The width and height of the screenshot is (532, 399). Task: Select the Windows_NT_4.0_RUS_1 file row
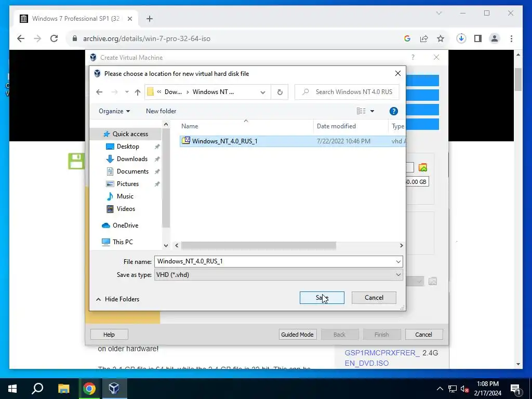(292, 141)
